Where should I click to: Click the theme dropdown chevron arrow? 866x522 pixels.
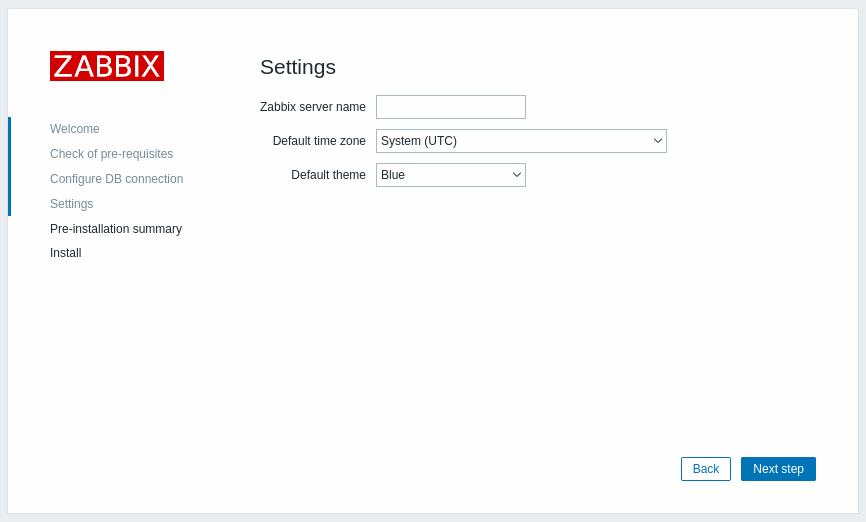[x=516, y=175]
